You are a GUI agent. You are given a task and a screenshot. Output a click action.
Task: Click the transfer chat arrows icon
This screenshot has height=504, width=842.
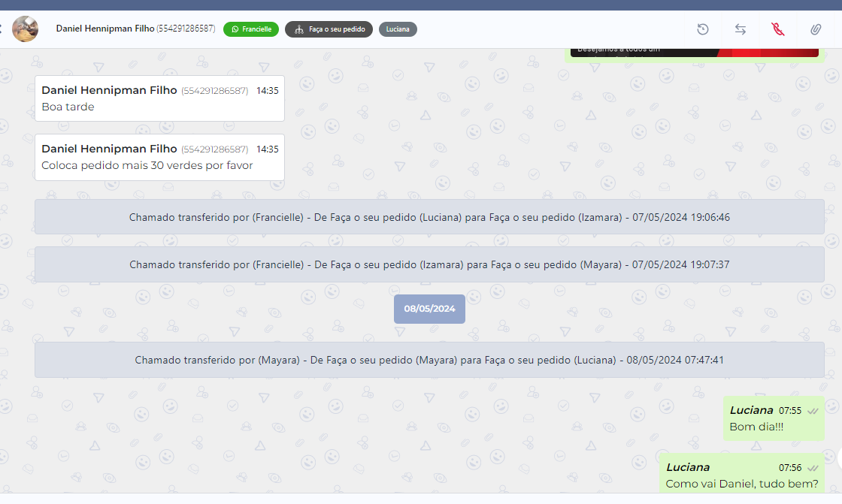(x=741, y=29)
